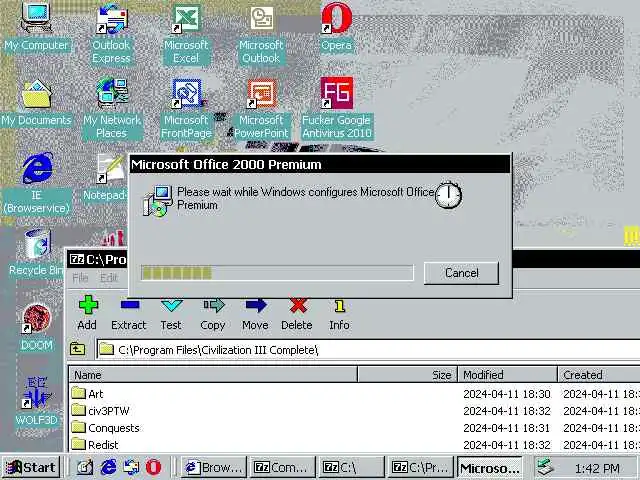The image size is (640, 480).
Task: Sort by the Modified column header
Action: [x=507, y=375]
